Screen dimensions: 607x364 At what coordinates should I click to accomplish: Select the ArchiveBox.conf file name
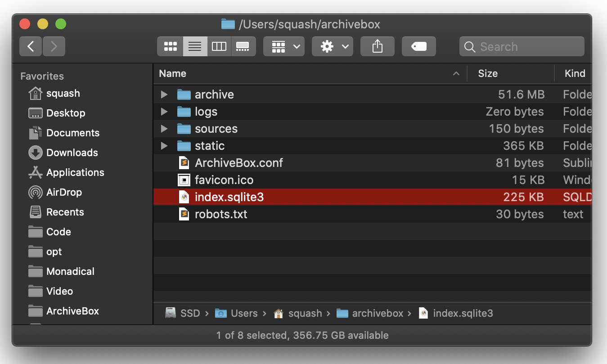239,163
